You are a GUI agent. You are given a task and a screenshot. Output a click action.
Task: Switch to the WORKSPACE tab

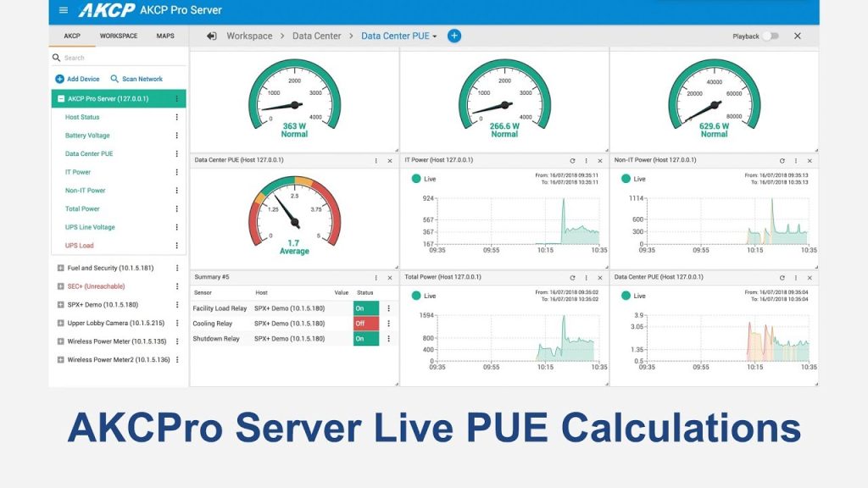(119, 36)
